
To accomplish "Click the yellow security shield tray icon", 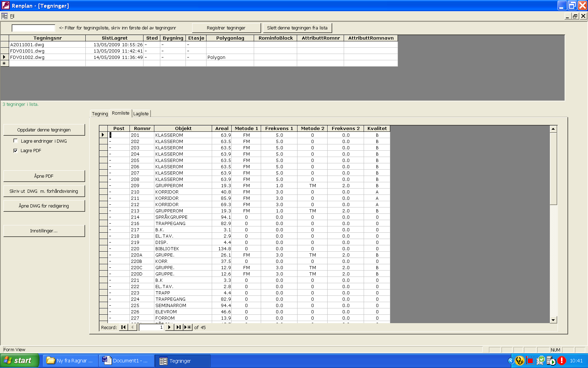I will coord(520,361).
